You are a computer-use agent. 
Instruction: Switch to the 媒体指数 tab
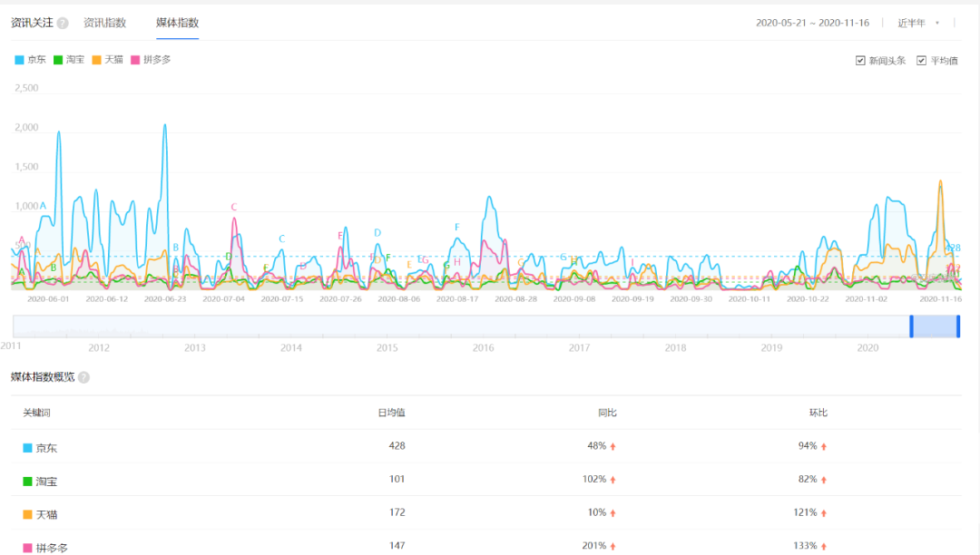coord(178,23)
